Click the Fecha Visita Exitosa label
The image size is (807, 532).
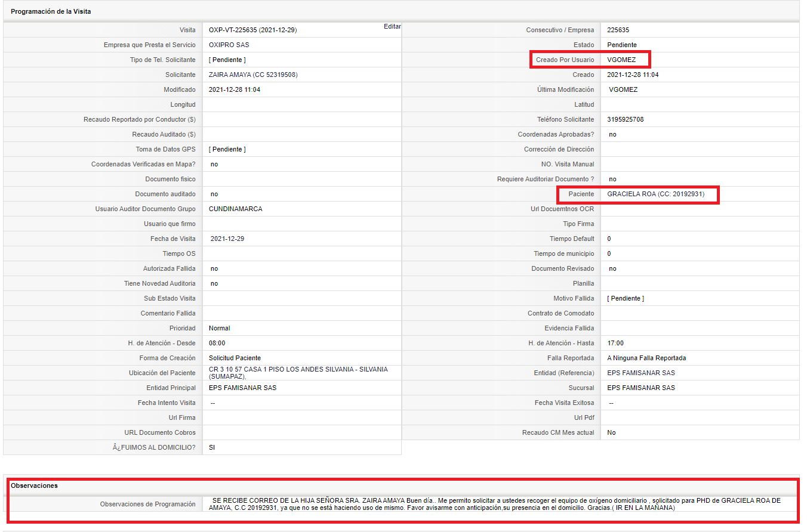pyautogui.click(x=565, y=403)
